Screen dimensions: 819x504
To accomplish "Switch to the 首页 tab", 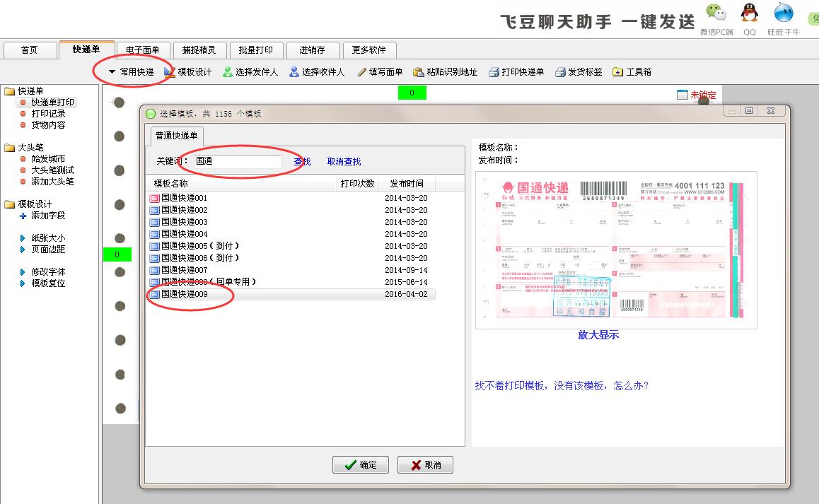I will [x=30, y=50].
